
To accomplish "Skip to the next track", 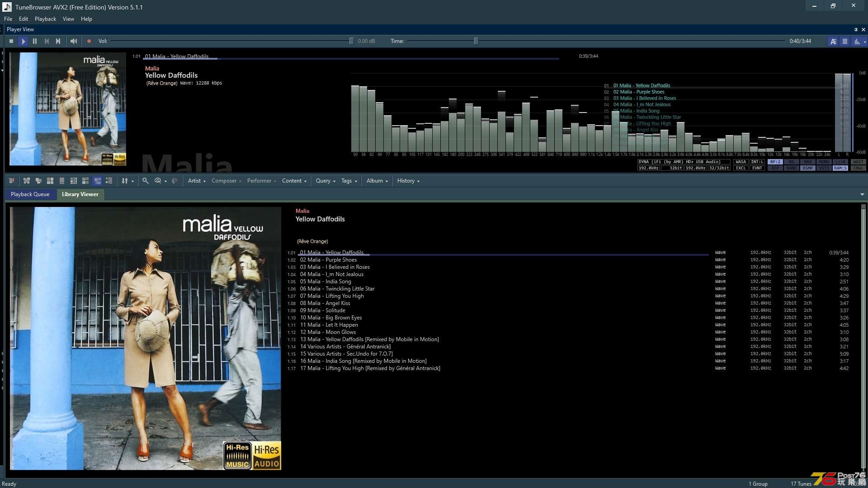I will pyautogui.click(x=58, y=41).
